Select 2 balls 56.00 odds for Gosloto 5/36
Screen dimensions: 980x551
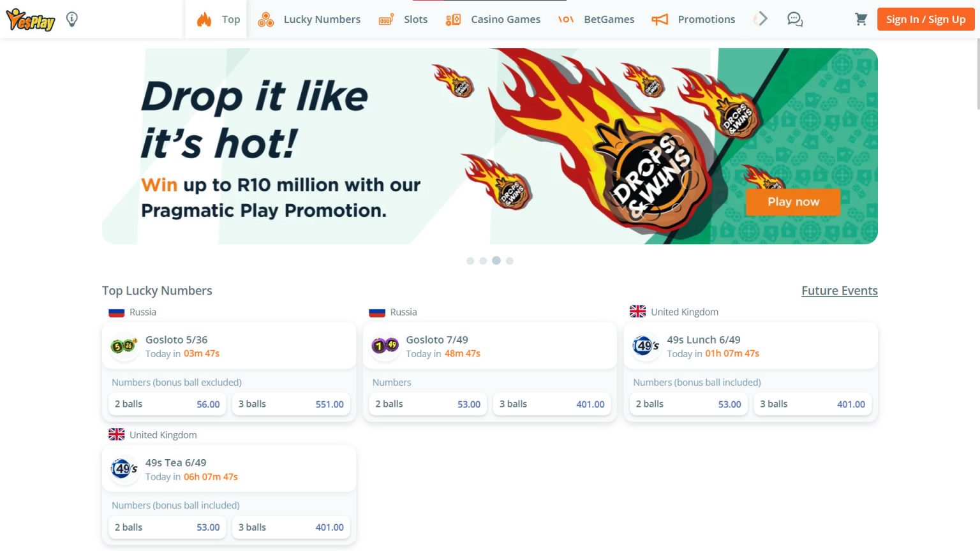pyautogui.click(x=167, y=404)
